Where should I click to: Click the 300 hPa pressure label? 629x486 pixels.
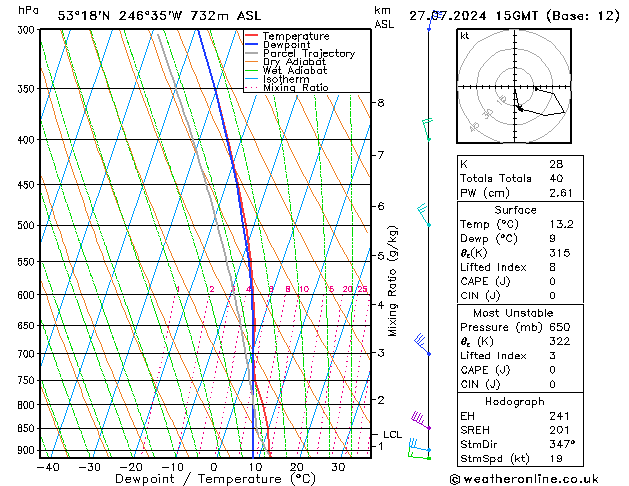28,30
